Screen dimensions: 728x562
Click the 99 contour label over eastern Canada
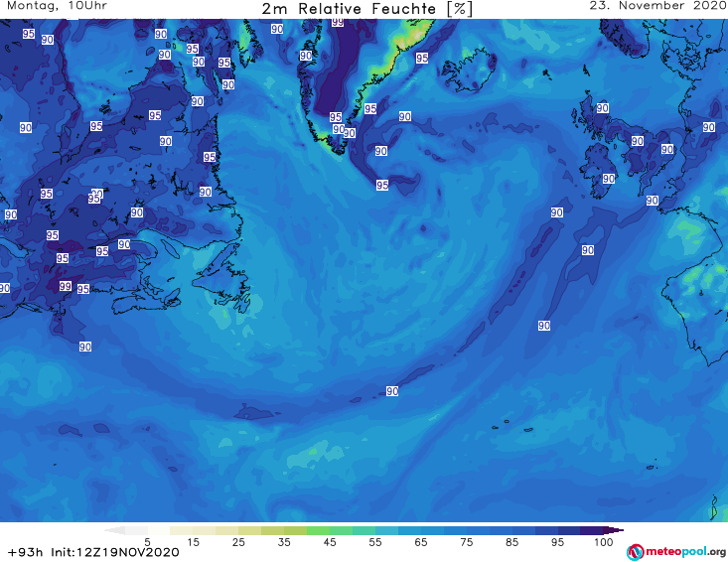(x=66, y=286)
